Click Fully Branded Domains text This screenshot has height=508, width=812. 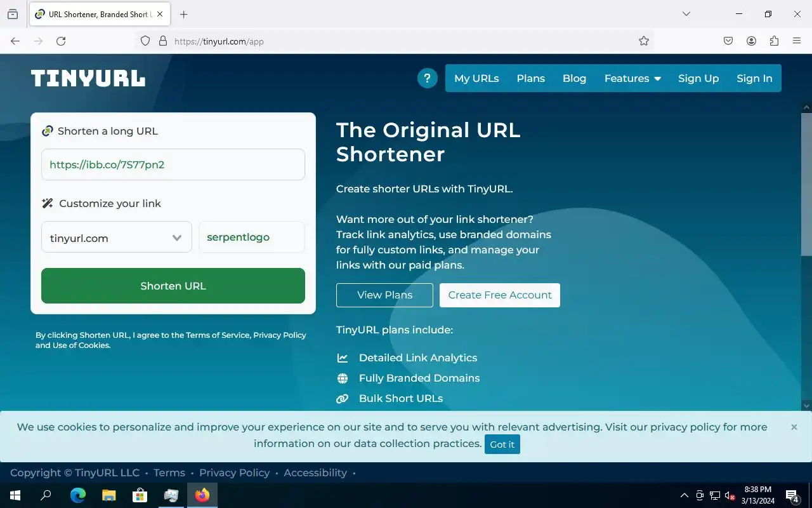[419, 378]
